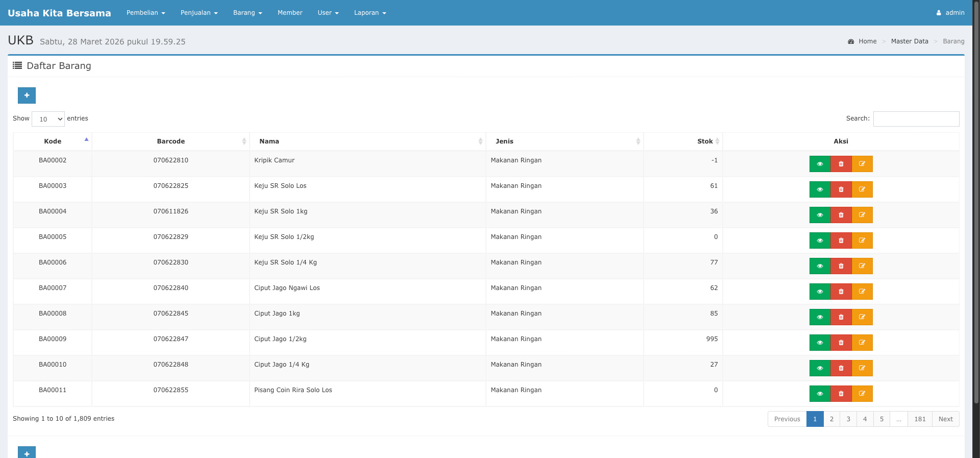
Task: Click the Search input field
Action: pos(916,119)
